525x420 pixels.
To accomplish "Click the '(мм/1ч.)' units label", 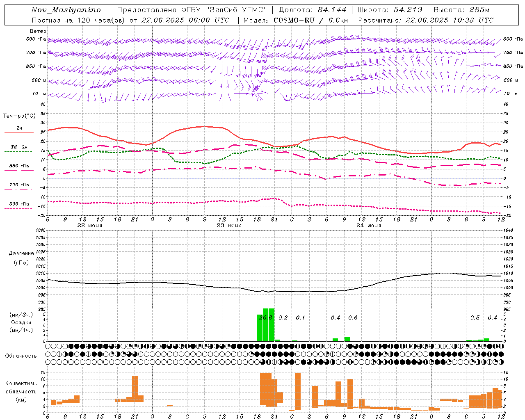I will [x=21, y=330].
